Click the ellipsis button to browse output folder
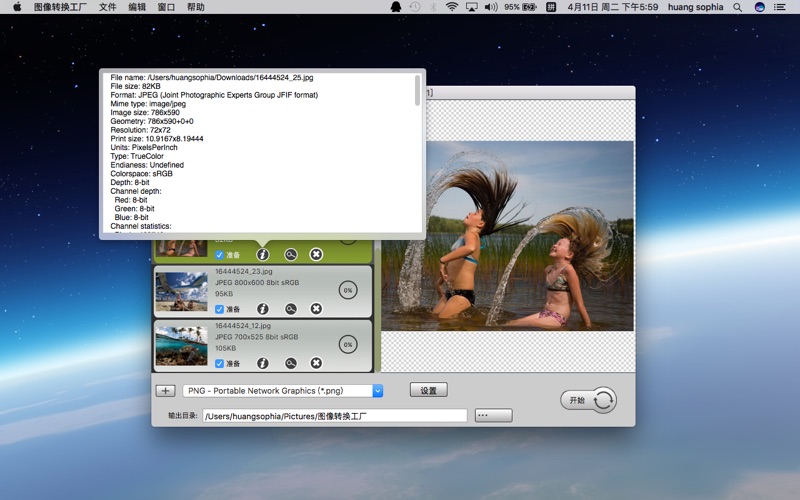The width and height of the screenshot is (800, 500). [x=493, y=415]
